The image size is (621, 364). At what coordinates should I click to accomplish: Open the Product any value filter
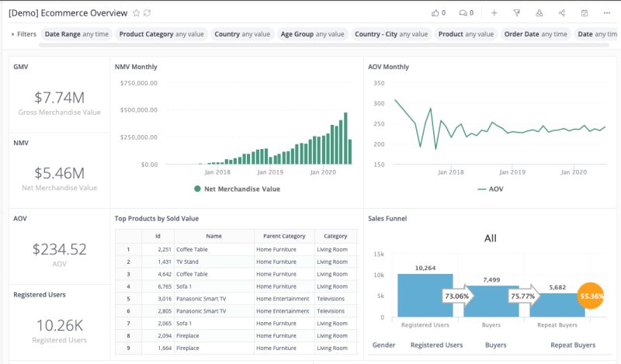point(467,34)
